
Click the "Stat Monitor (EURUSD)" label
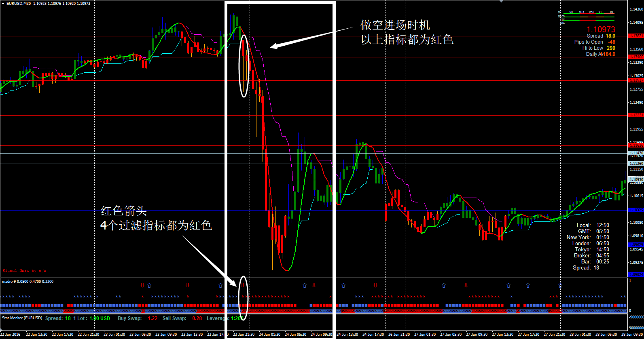pos(22,318)
